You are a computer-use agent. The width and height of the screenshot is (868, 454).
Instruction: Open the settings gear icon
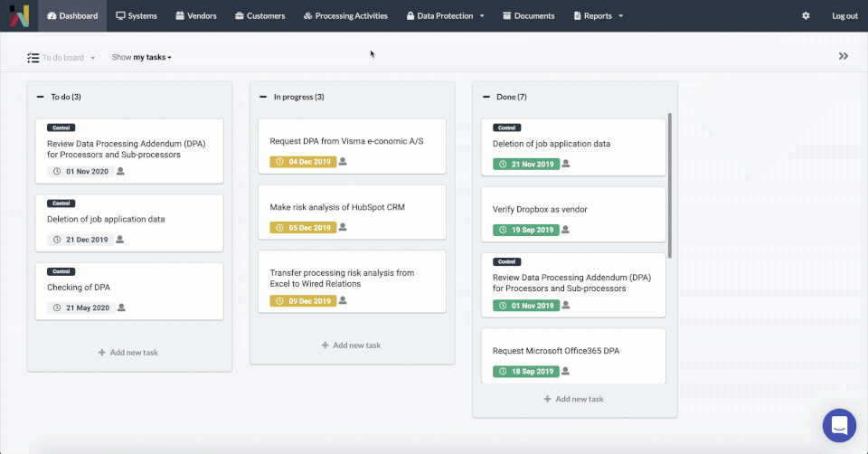(x=806, y=16)
